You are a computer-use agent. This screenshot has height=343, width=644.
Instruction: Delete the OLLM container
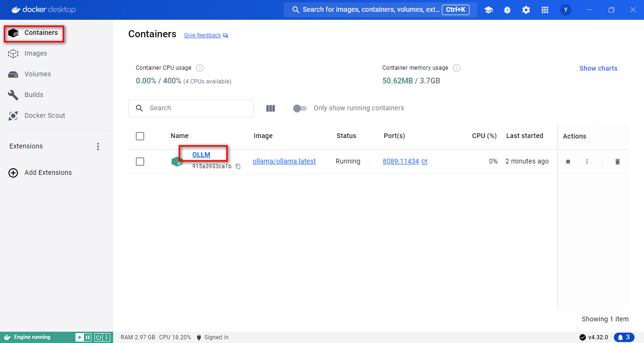click(618, 162)
